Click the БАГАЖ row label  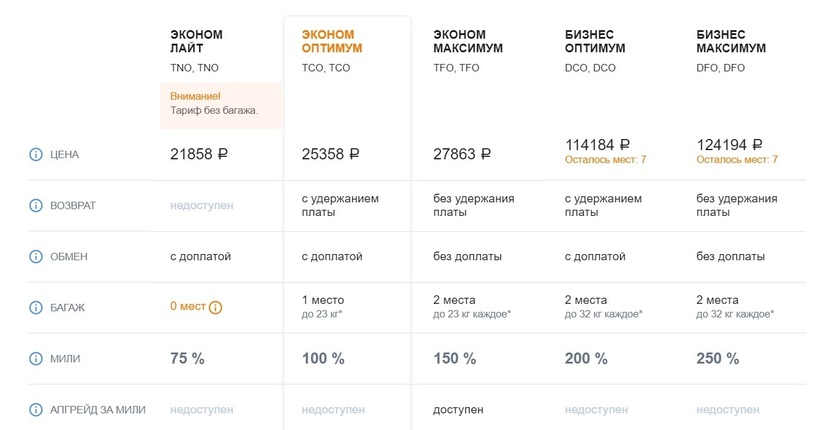pyautogui.click(x=67, y=308)
